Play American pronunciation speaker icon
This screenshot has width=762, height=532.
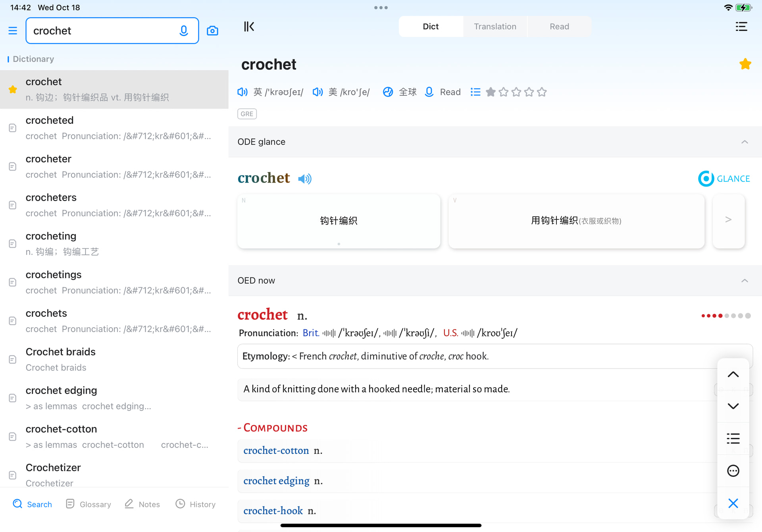(317, 92)
